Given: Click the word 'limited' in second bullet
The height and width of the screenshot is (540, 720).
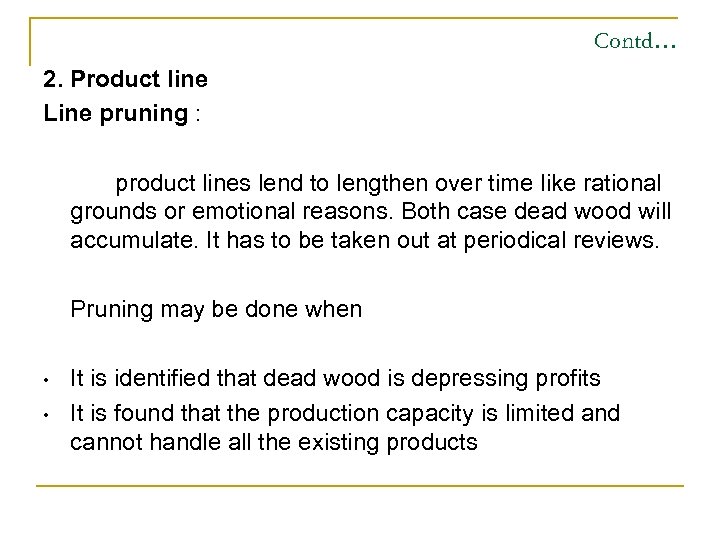Looking at the screenshot, I should pyautogui.click(x=549, y=413).
